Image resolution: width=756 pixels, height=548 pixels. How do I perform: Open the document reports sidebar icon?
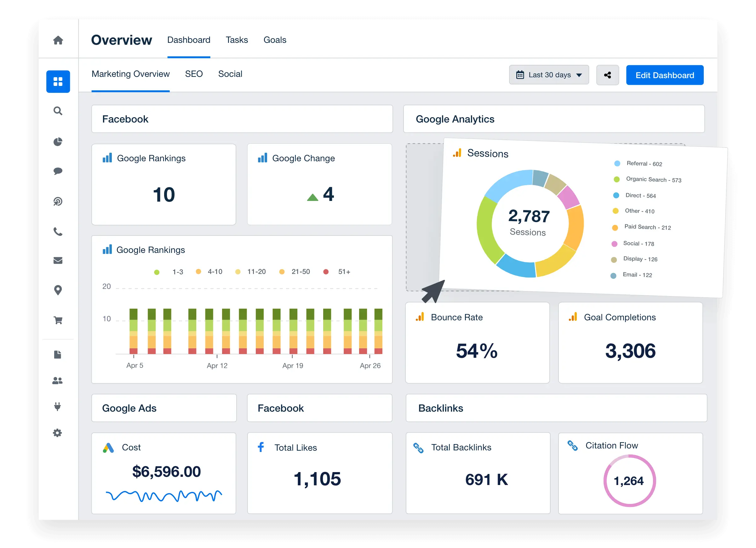coord(58,355)
